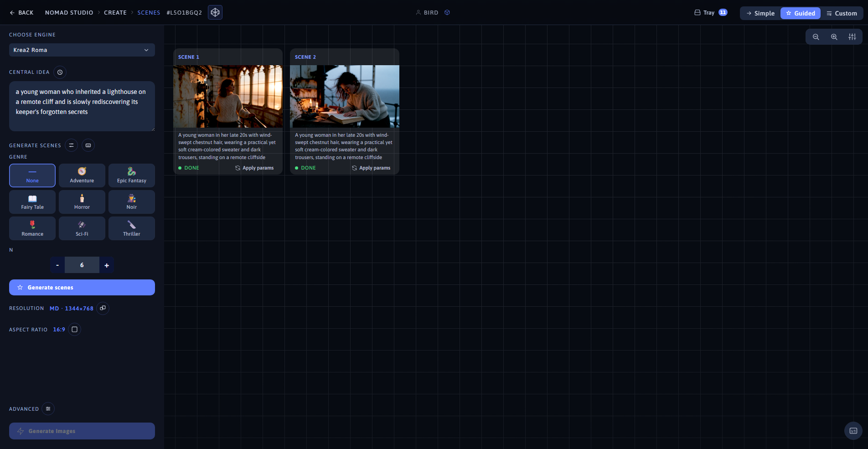
Task: Increase N with the plus button
Action: click(107, 265)
